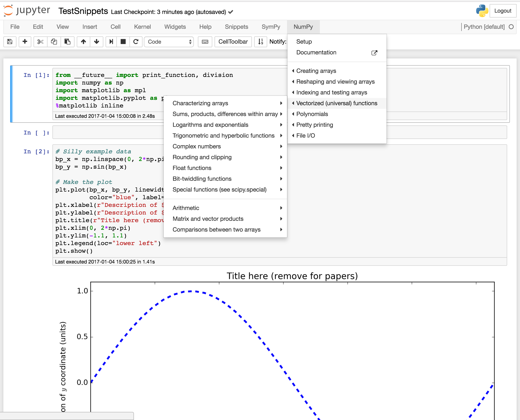Cut selected cell with the scissors icon
This screenshot has height=420, width=520.
40,42
